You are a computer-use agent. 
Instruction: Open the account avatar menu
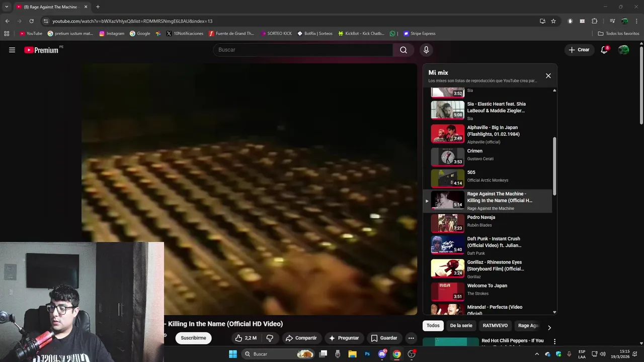624,50
